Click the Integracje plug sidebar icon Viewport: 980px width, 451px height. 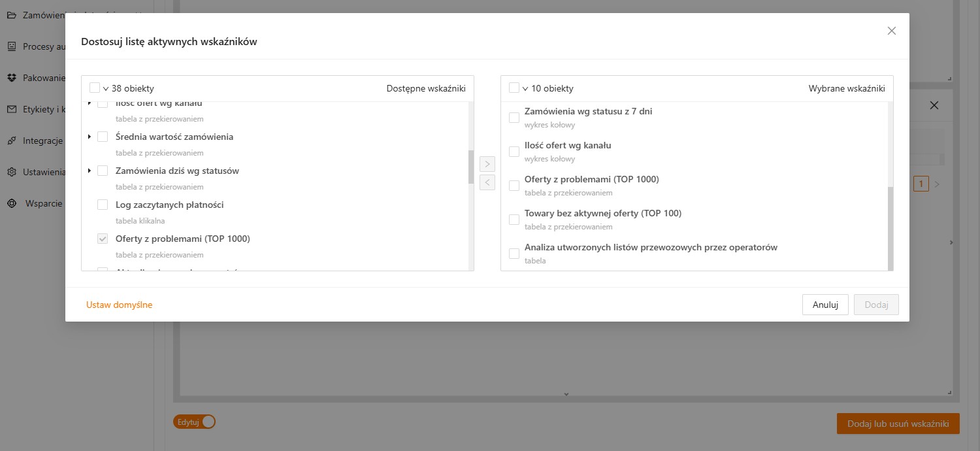click(x=11, y=141)
